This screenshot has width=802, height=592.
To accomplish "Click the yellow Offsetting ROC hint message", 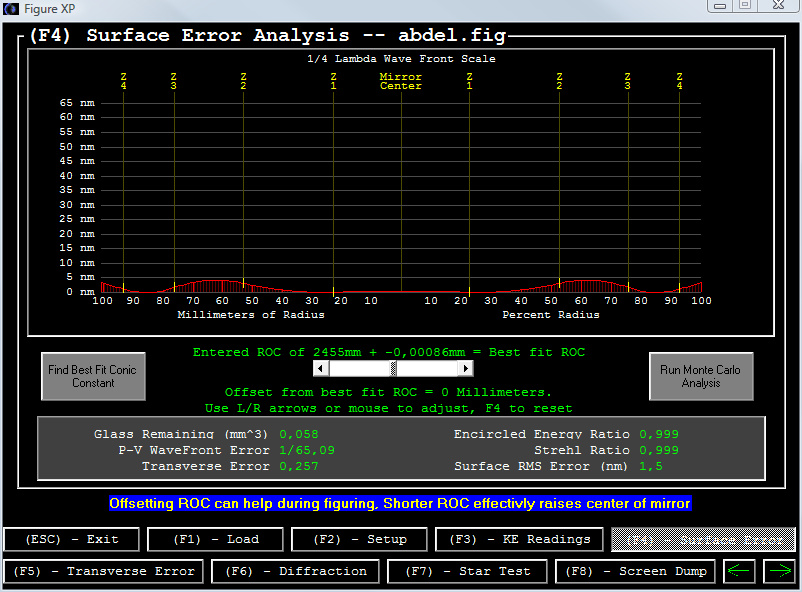I will coord(400,503).
